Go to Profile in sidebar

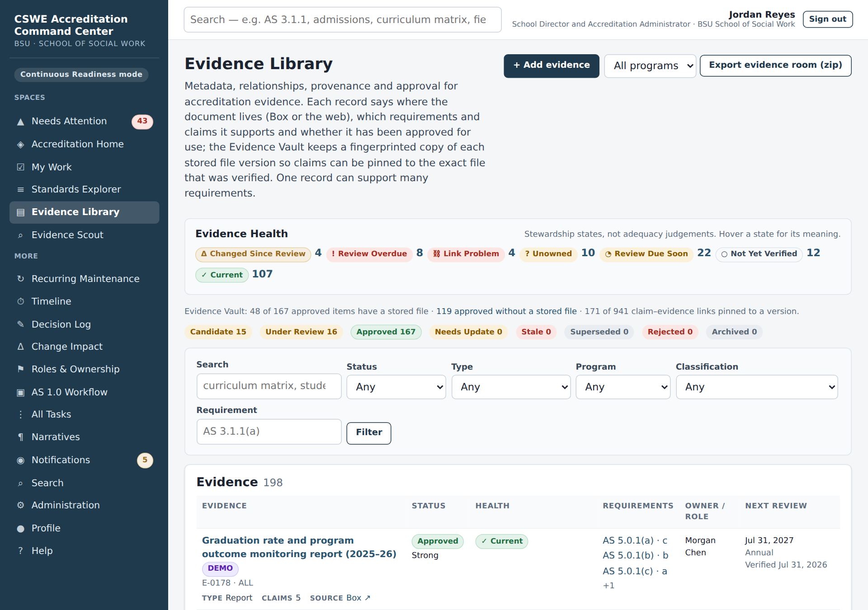click(84, 528)
